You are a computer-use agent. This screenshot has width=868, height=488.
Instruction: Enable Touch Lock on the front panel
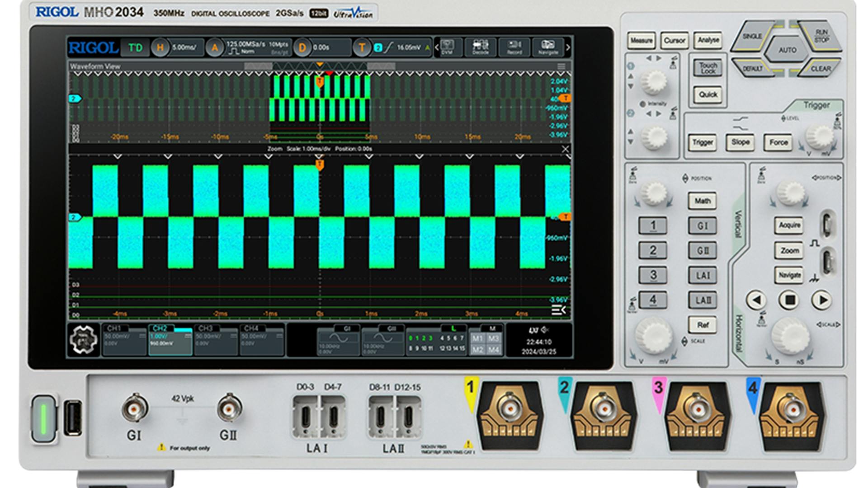click(707, 66)
